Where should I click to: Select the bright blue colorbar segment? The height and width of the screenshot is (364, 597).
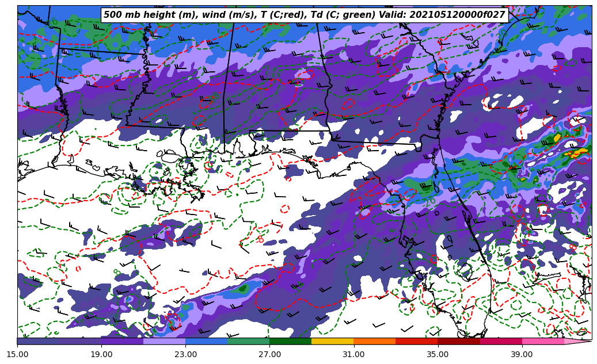point(206,341)
